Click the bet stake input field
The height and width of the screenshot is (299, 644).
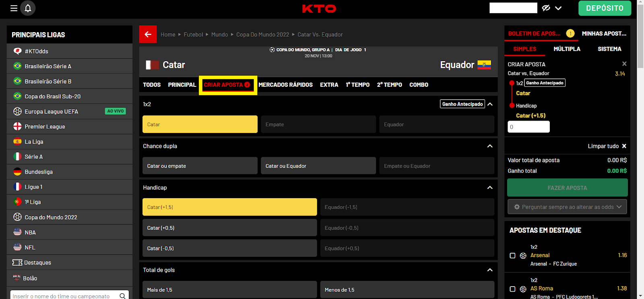coord(528,127)
